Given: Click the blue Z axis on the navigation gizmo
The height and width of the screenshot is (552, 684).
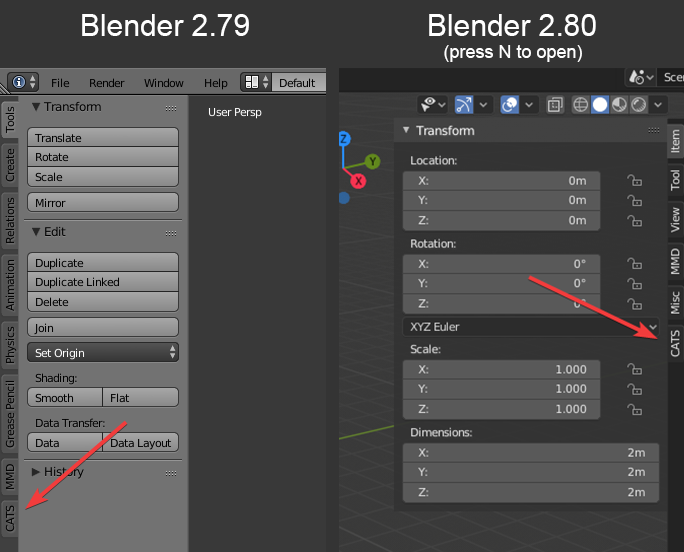Looking at the screenshot, I should pos(344,139).
